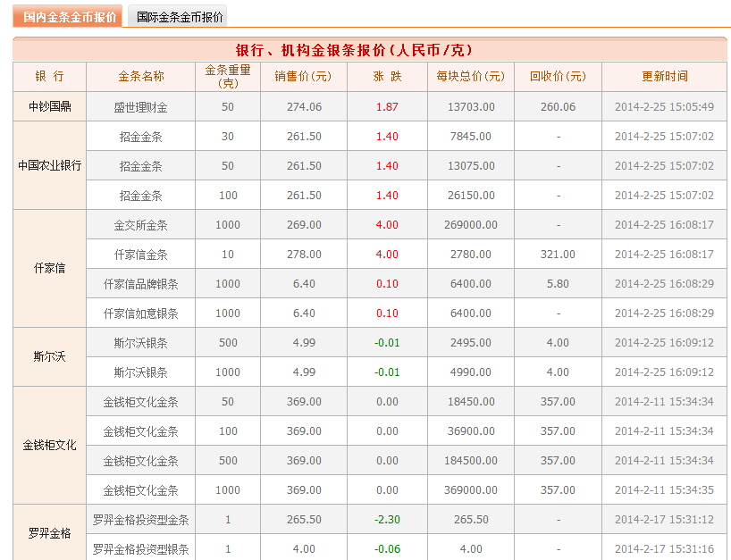The height and width of the screenshot is (560, 731).
Task: Click the change value -0.06
Action: click(387, 548)
